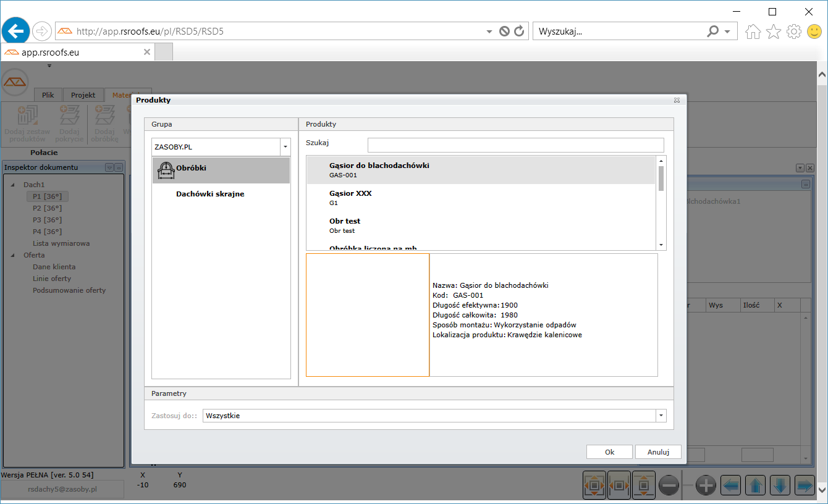The image size is (828, 504).
Task: Click fit drawing to width icon
Action: pos(619,485)
